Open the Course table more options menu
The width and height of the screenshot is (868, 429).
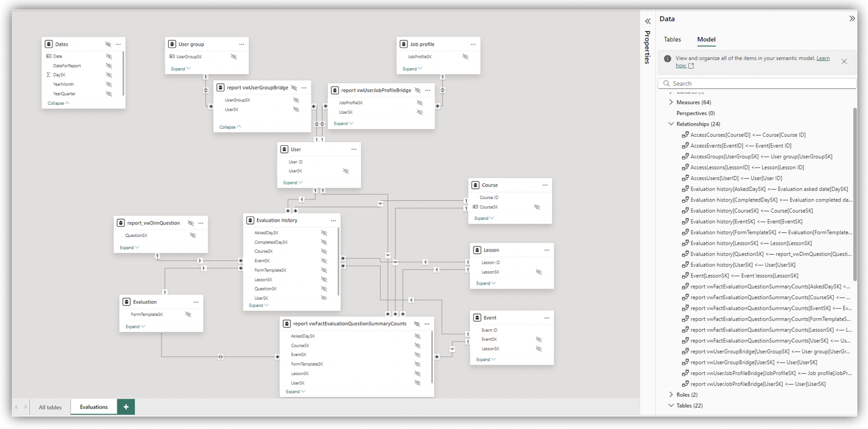pyautogui.click(x=545, y=185)
